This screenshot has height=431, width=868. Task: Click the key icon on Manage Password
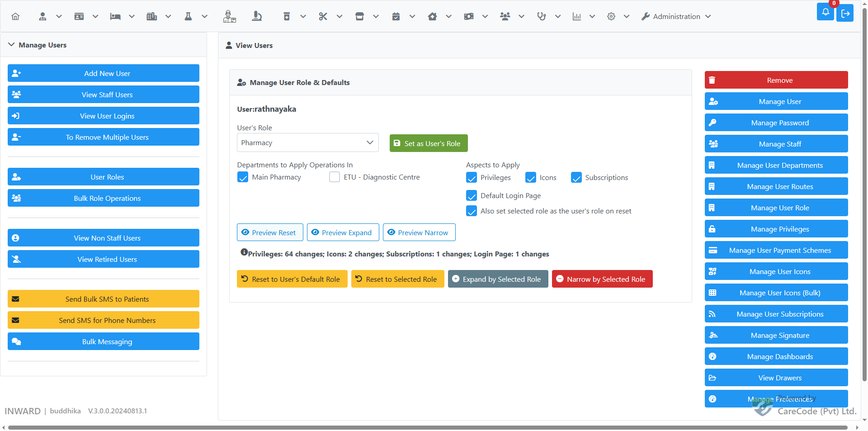[x=712, y=123]
